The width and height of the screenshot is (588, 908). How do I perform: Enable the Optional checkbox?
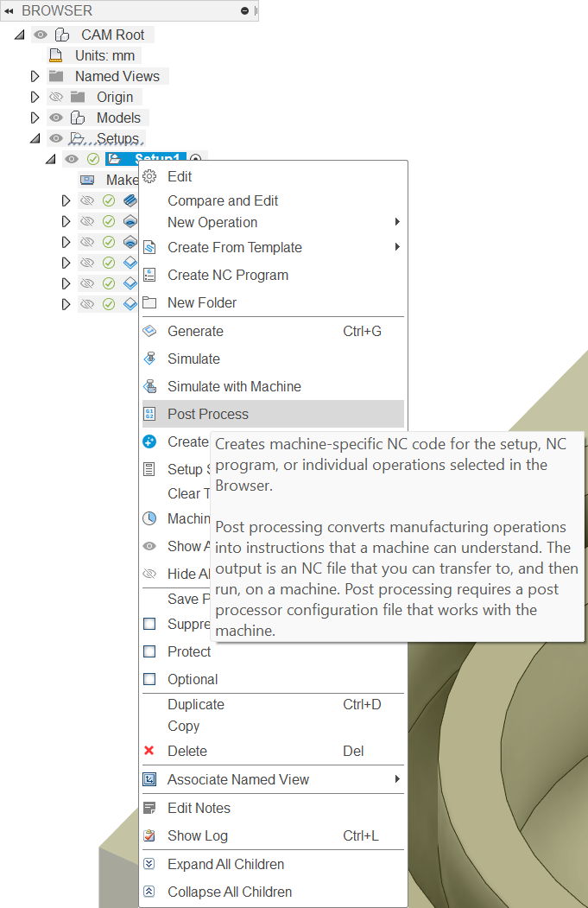149,679
